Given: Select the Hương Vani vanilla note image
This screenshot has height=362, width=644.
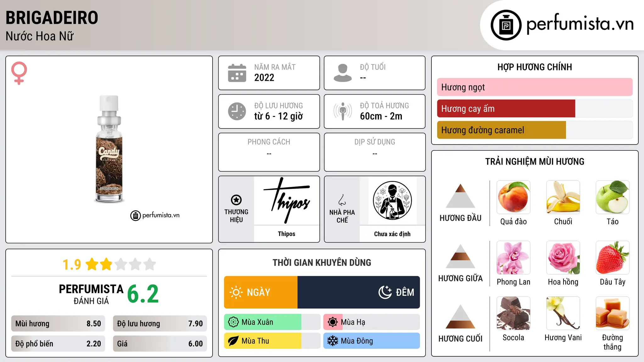Looking at the screenshot, I should 563,313.
